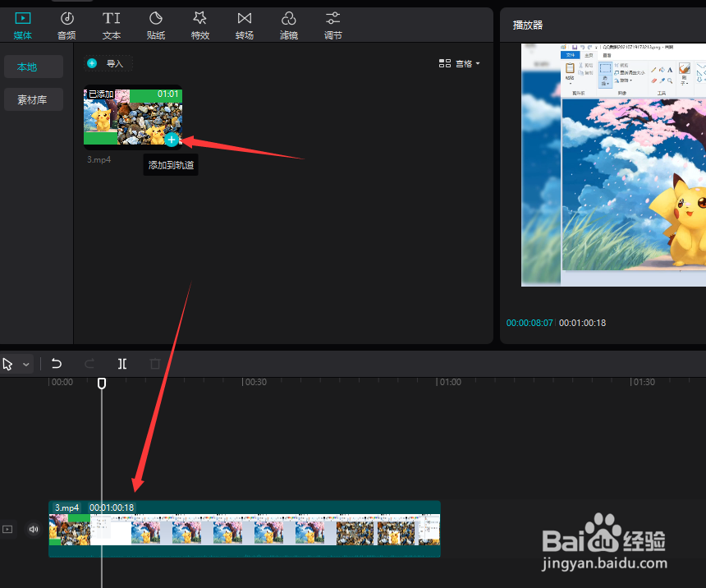Expand the pointer tool mode dropdown
The width and height of the screenshot is (706, 588).
(26, 364)
